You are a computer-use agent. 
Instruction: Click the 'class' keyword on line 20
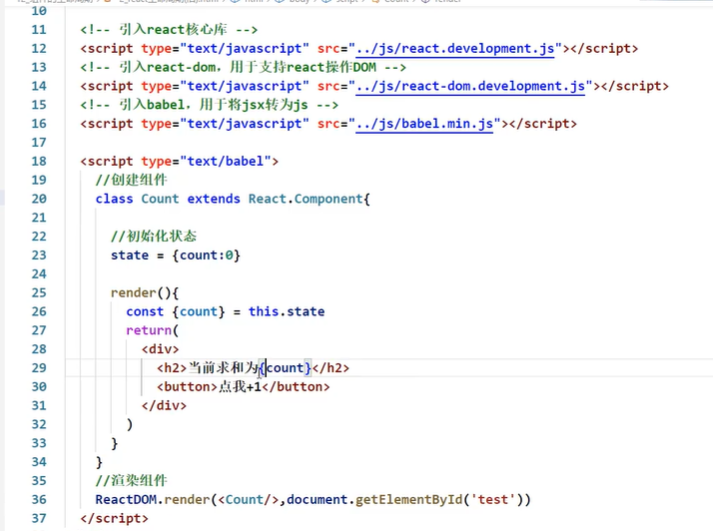pyautogui.click(x=114, y=199)
